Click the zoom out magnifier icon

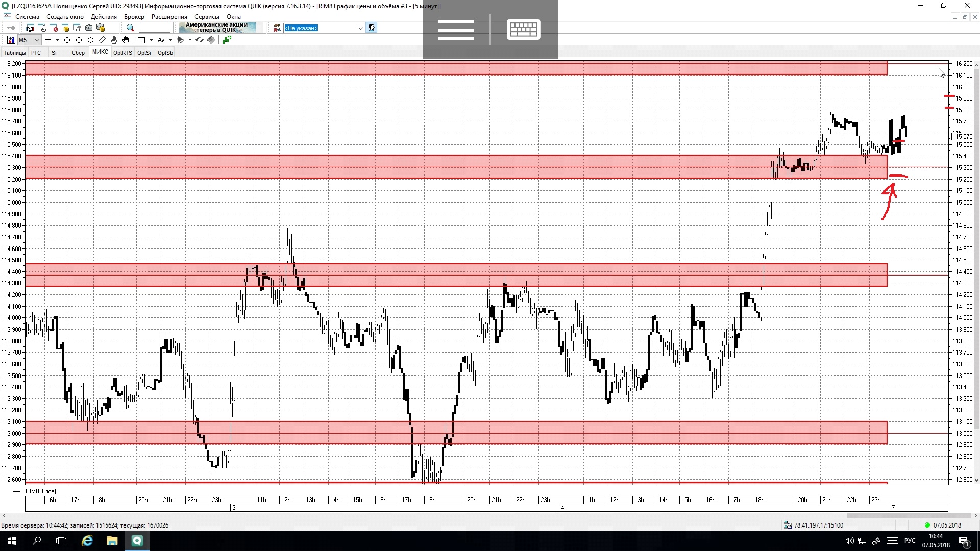90,40
